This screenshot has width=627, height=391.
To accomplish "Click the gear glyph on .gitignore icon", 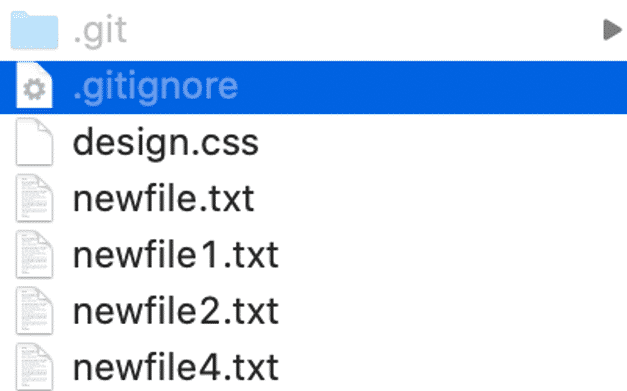I will tap(34, 89).
